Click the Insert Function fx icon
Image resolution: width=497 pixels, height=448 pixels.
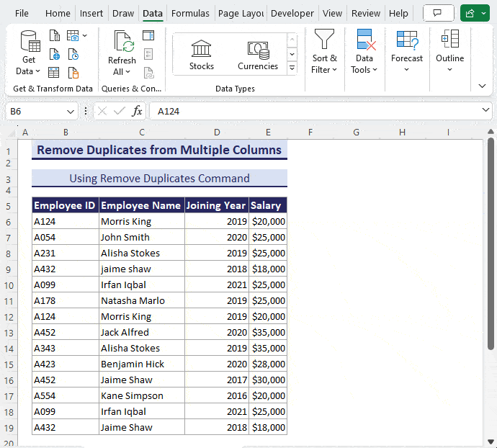pyautogui.click(x=137, y=111)
